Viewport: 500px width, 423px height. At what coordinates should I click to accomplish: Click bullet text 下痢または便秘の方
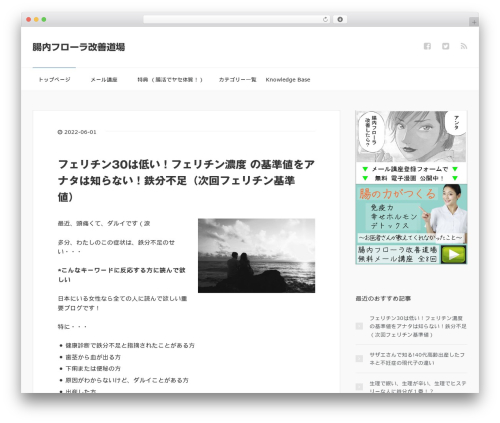point(93,368)
